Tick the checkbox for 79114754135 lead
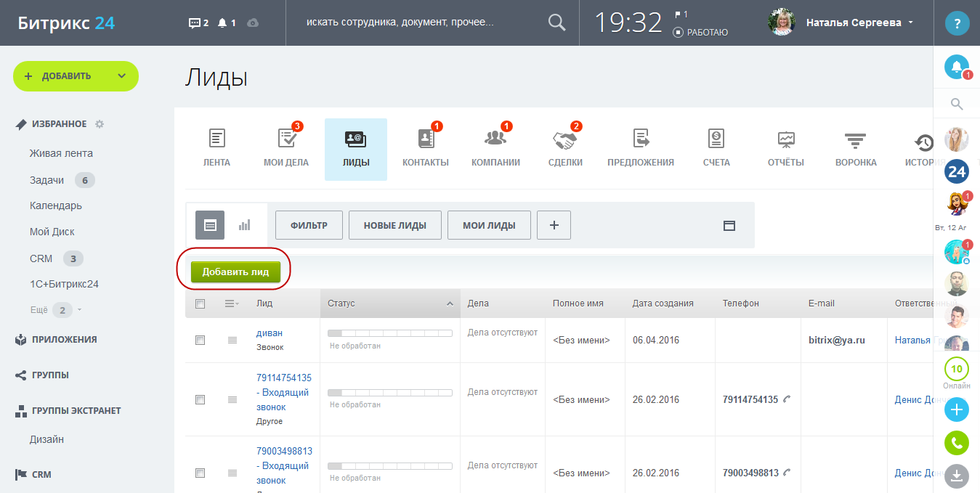 click(x=201, y=399)
